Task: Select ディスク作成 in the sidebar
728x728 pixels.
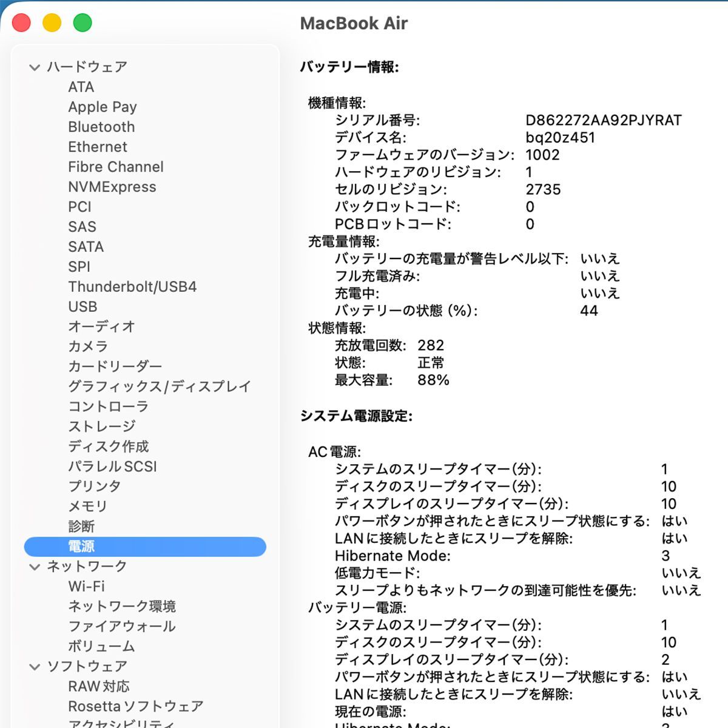Action: pos(108,447)
